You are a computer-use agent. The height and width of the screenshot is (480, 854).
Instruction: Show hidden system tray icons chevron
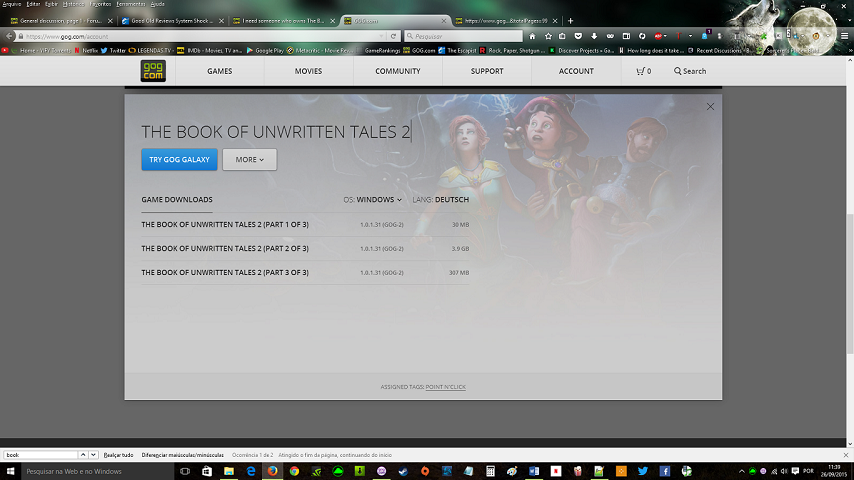(741, 471)
